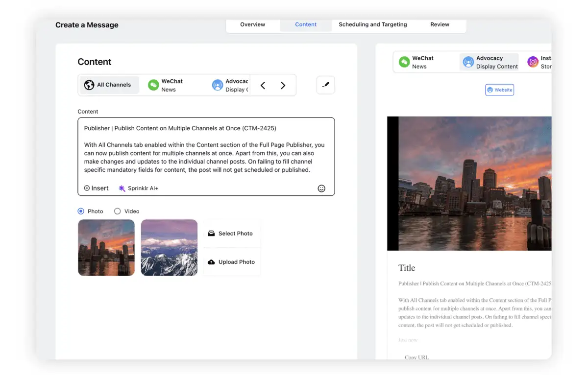Click the Select Photo button
The width and height of the screenshot is (588, 375).
232,234
